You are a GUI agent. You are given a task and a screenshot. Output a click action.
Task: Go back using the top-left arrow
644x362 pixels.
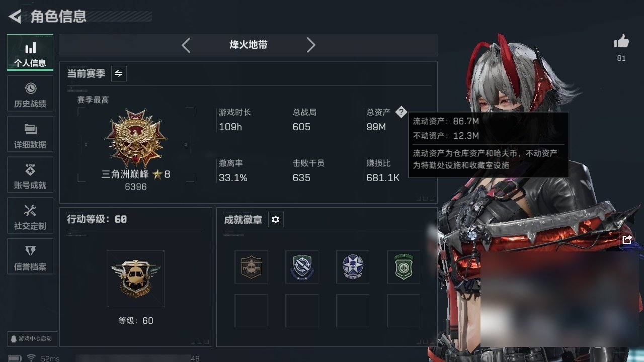point(15,17)
